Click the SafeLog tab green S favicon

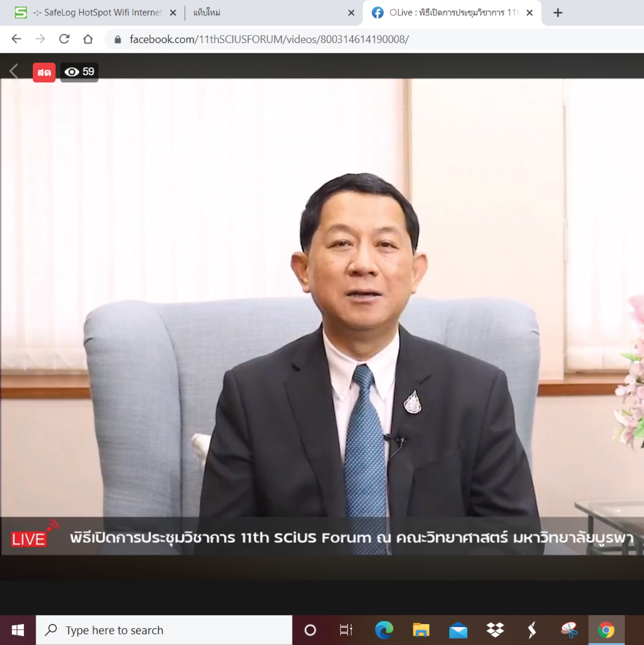[21, 13]
